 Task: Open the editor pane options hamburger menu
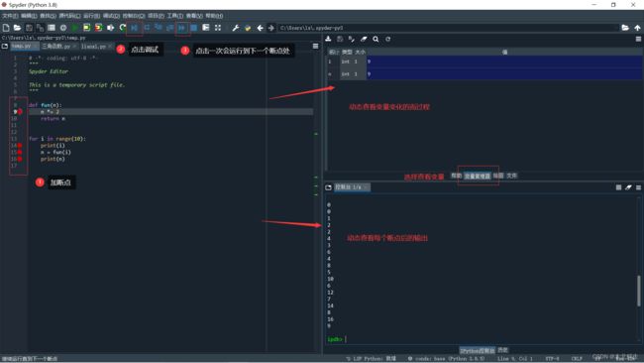click(315, 46)
